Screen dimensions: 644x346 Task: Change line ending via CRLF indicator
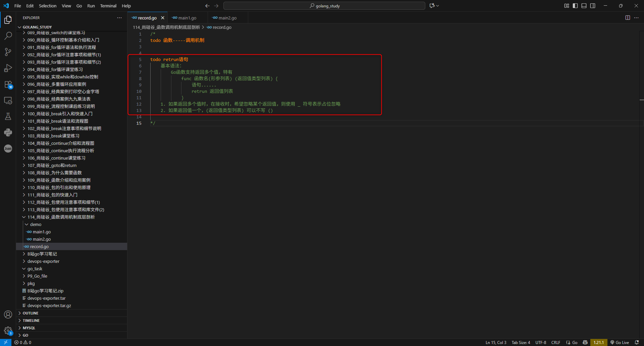tap(556, 342)
